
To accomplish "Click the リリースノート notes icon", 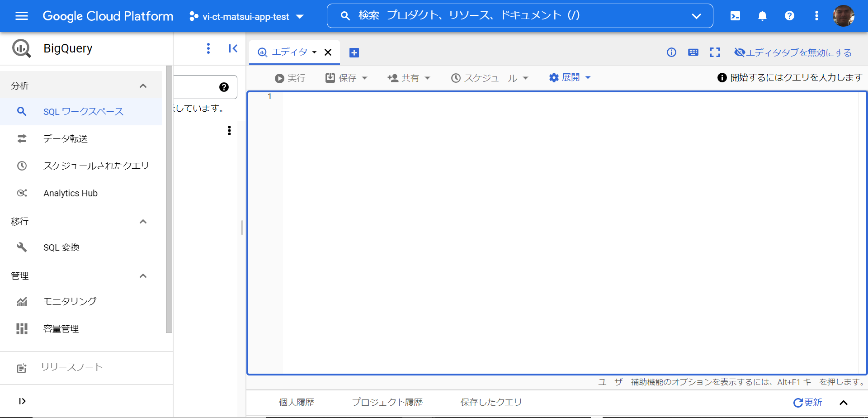I will [x=22, y=368].
